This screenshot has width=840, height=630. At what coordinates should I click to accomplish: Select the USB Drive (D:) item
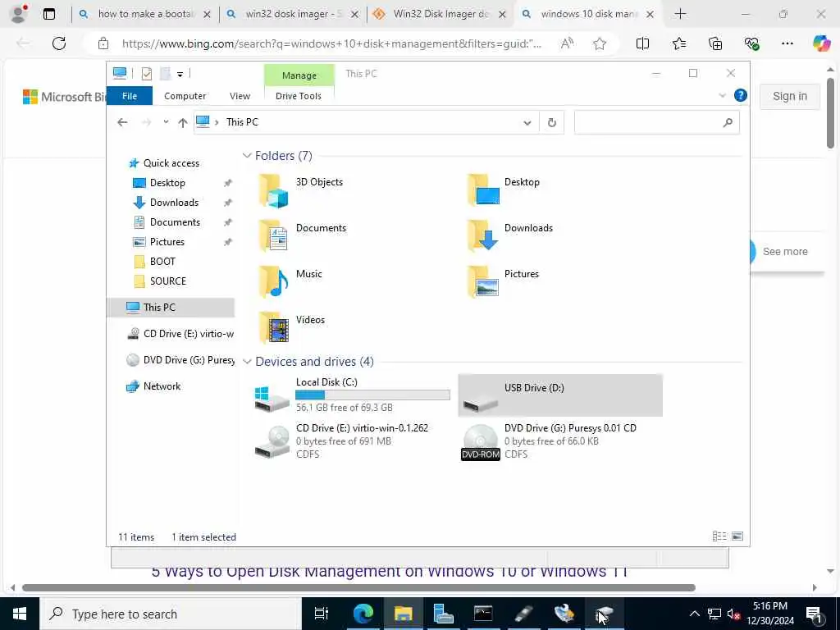(x=560, y=395)
